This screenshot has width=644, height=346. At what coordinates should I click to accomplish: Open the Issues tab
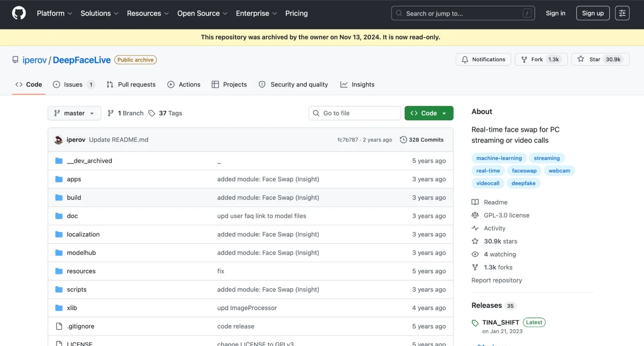(74, 84)
